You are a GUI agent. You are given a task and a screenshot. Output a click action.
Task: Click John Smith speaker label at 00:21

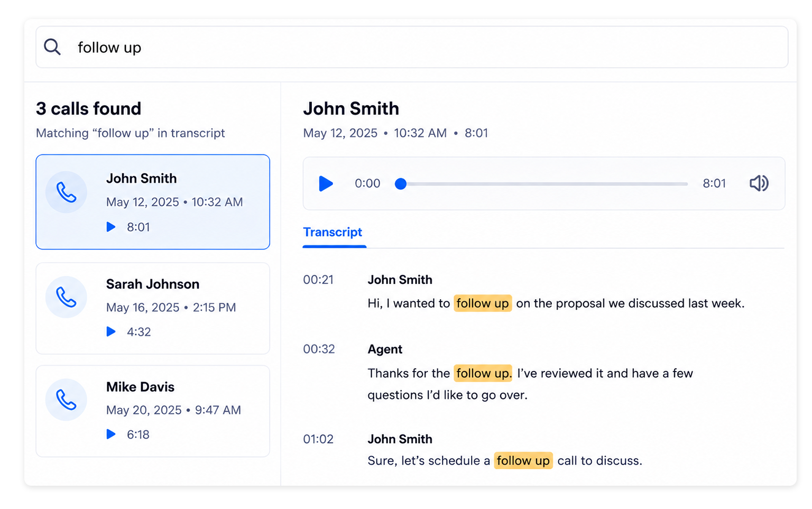(x=400, y=280)
